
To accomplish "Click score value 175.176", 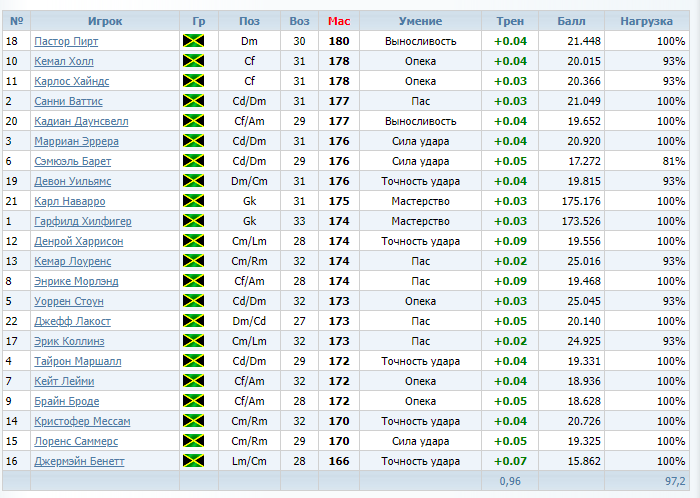I will point(581,201).
